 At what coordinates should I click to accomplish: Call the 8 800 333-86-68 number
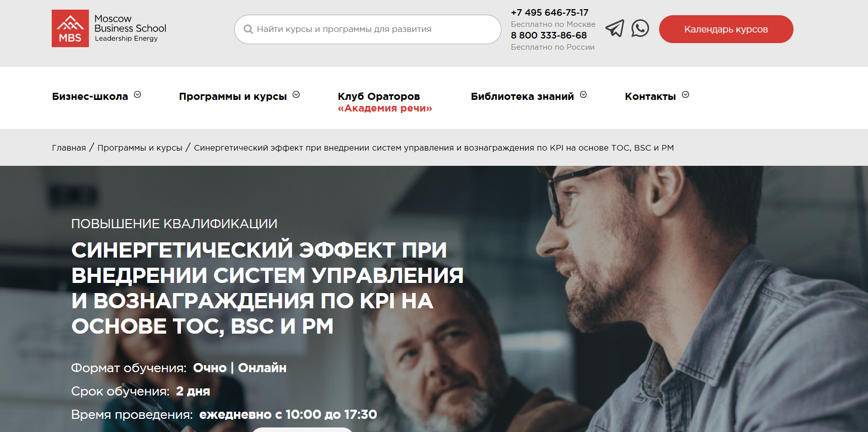pyautogui.click(x=549, y=35)
